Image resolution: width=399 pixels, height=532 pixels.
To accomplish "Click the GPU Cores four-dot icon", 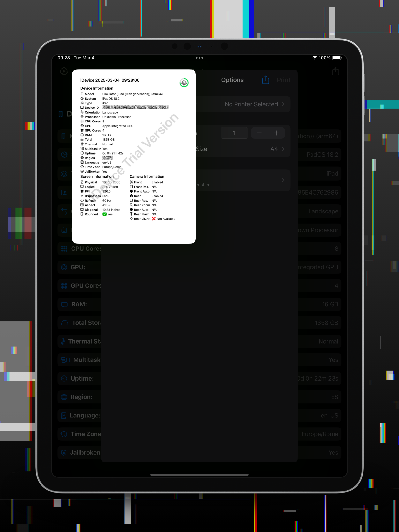I will [64, 286].
